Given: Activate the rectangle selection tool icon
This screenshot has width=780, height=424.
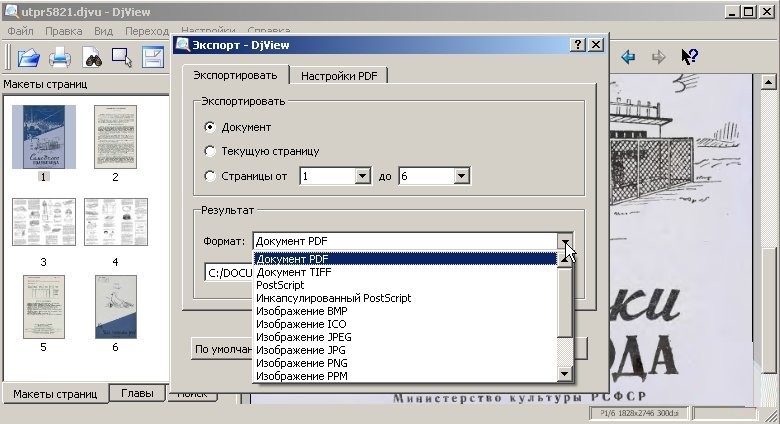Looking at the screenshot, I should [x=122, y=57].
